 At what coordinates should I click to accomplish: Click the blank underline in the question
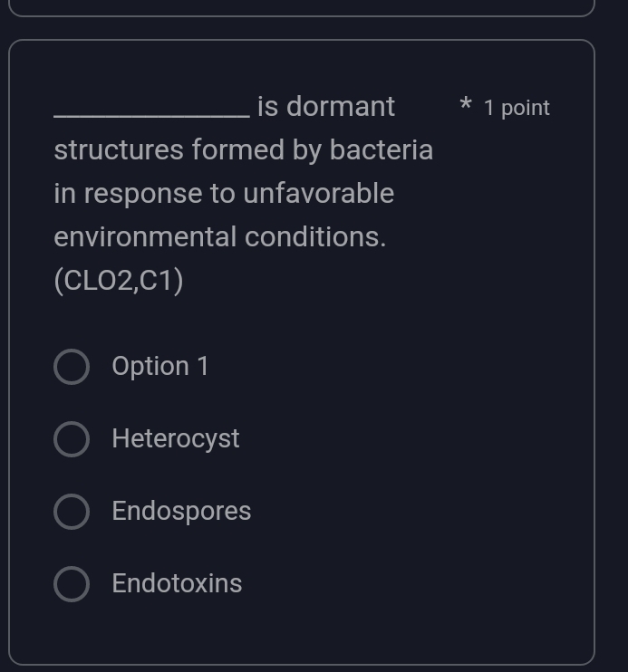click(x=151, y=113)
